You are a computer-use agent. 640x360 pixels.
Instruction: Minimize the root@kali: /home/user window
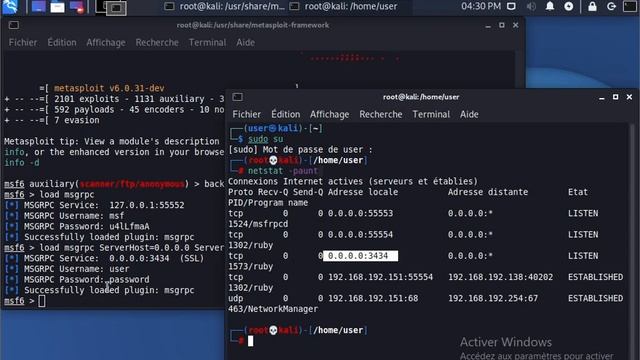click(x=602, y=98)
